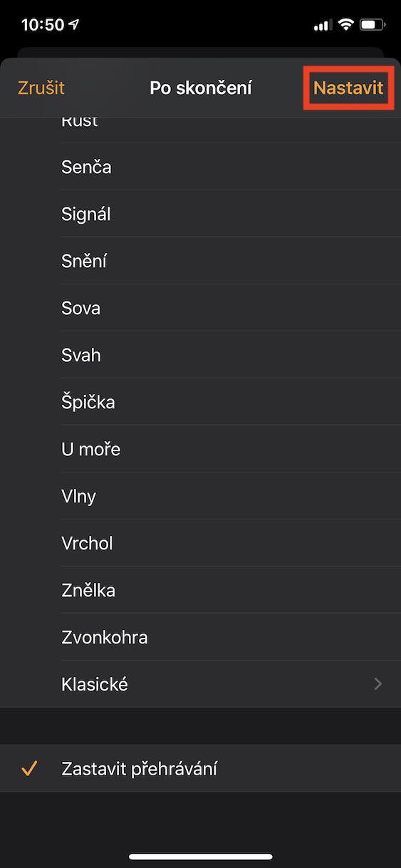Tap the cellular signal bars icon
The image size is (401, 868).
pos(323,26)
